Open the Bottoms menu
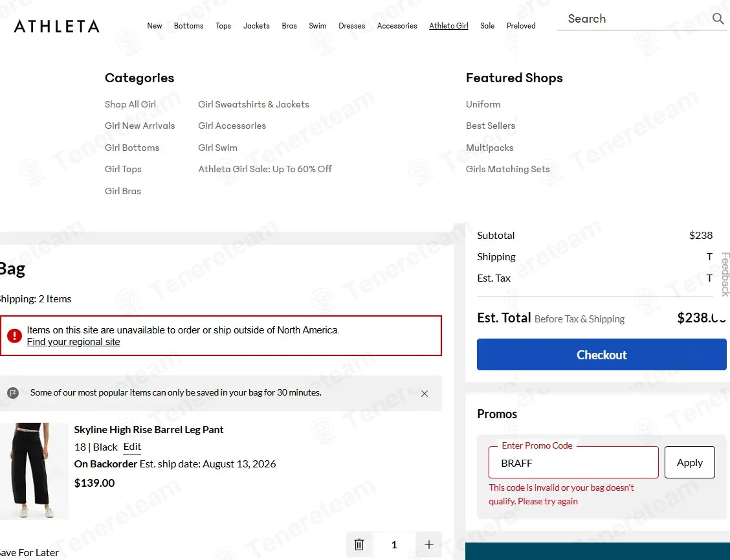730x560 pixels. pos(188,26)
